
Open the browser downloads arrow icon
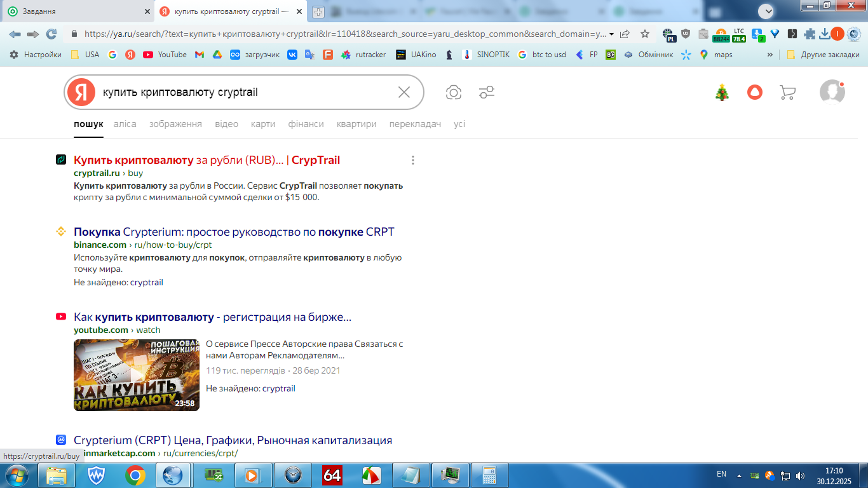824,34
